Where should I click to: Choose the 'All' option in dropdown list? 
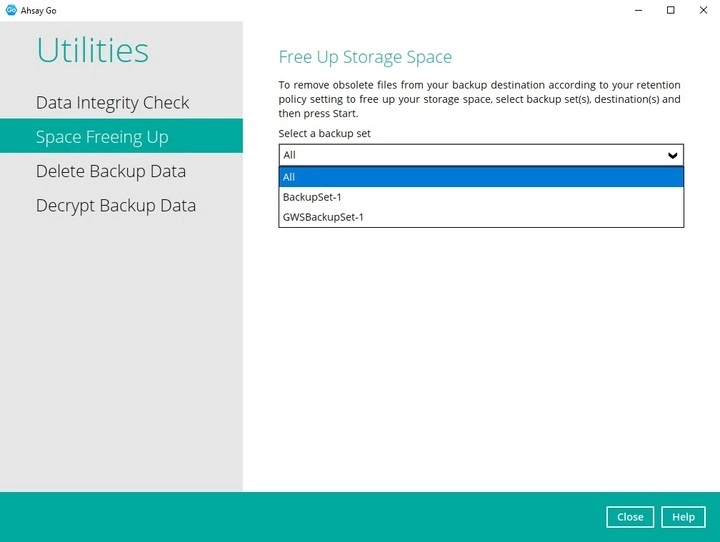point(481,177)
